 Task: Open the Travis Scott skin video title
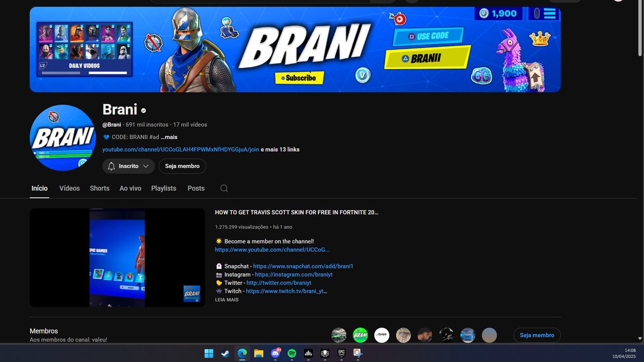[x=297, y=212]
